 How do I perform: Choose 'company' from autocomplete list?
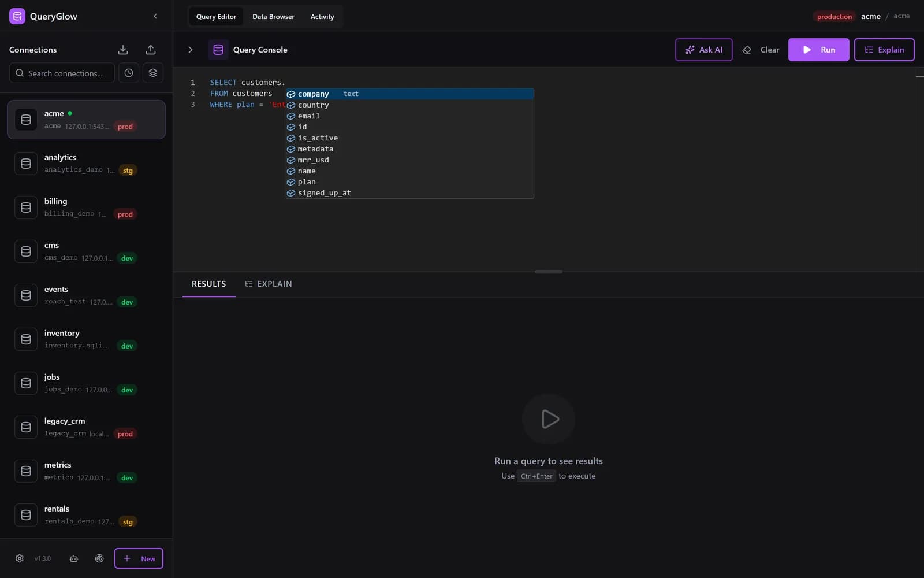[410, 94]
